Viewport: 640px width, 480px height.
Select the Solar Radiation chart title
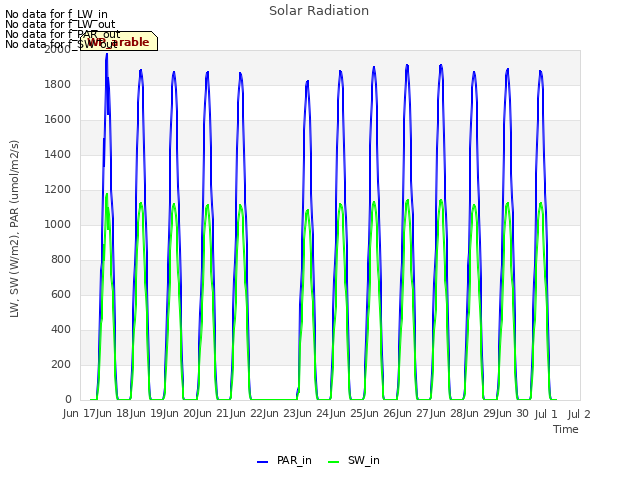(319, 11)
